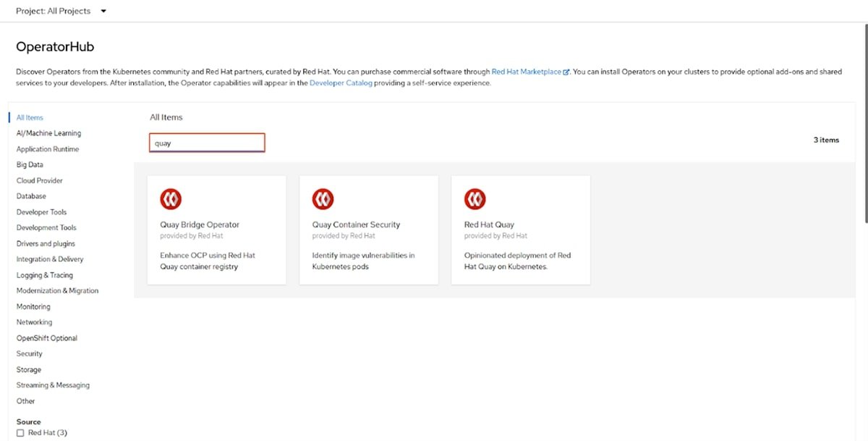Enable the Red Hat source checkbox
Screen dimensions: 868x441
(20, 433)
